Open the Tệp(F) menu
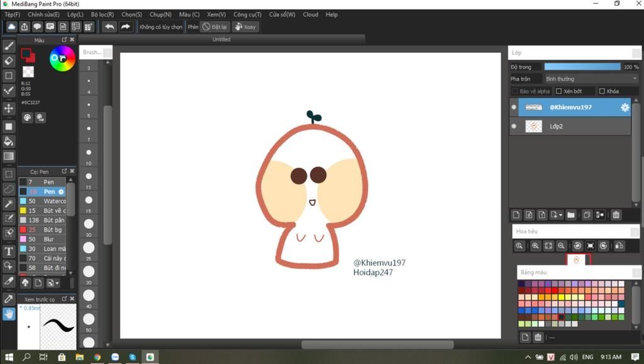 (12, 14)
